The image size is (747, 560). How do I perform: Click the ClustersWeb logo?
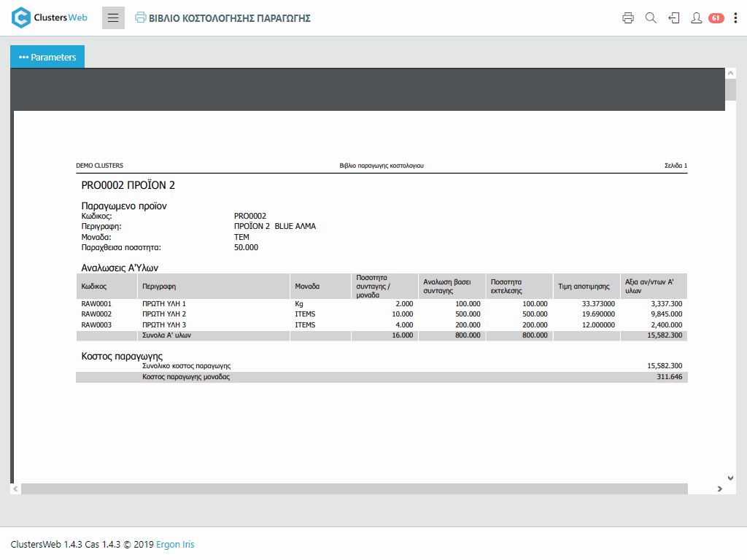coord(50,17)
